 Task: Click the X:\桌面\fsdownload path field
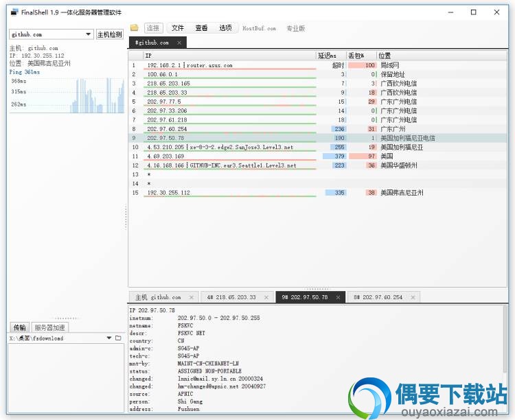36,338
